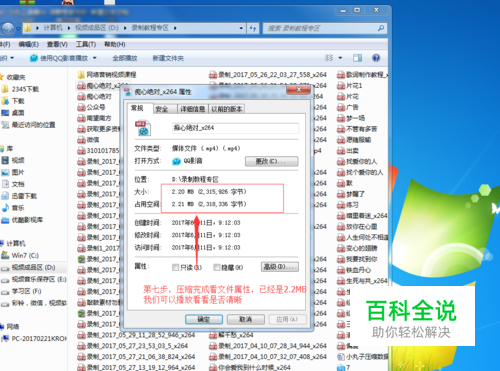Click 新建文件夹 in the toolbar

click(x=168, y=58)
